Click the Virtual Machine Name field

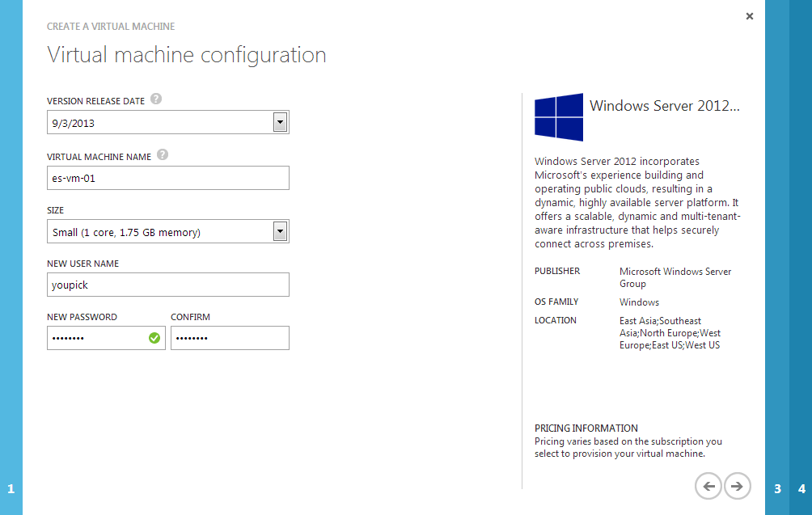click(167, 178)
